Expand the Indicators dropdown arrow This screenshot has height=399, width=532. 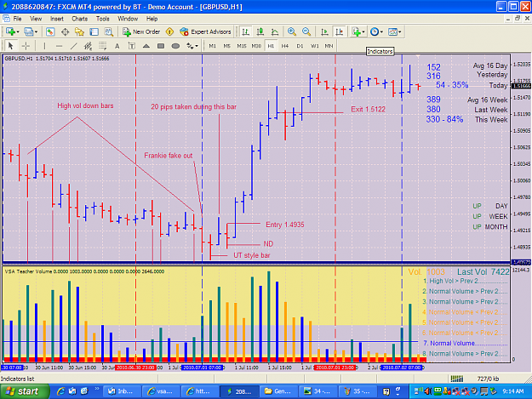point(363,32)
